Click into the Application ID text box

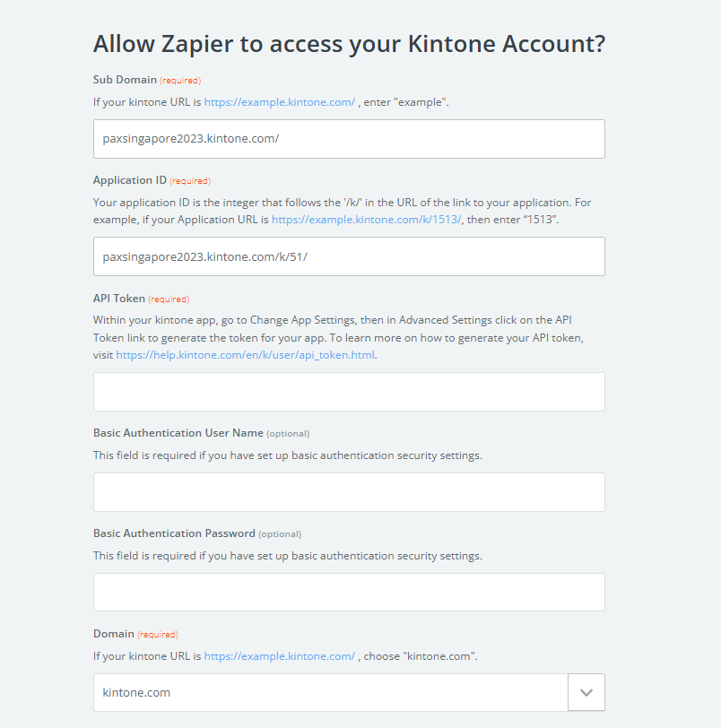point(349,256)
